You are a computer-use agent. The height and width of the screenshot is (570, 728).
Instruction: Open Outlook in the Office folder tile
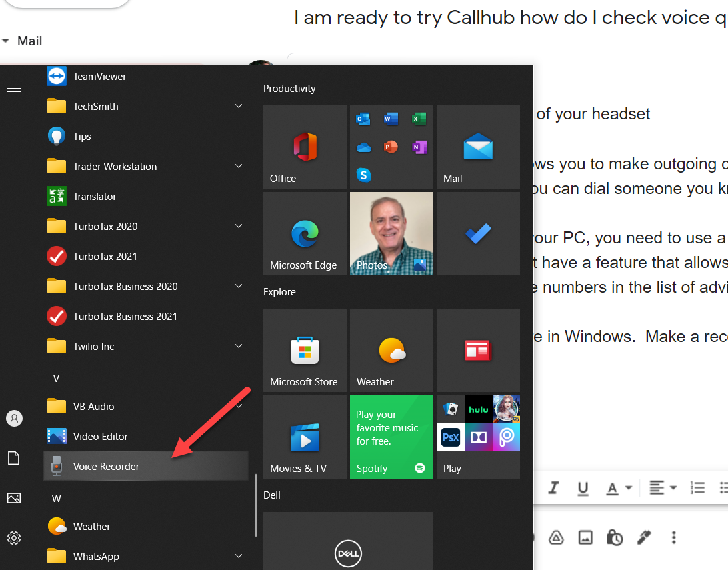363,119
